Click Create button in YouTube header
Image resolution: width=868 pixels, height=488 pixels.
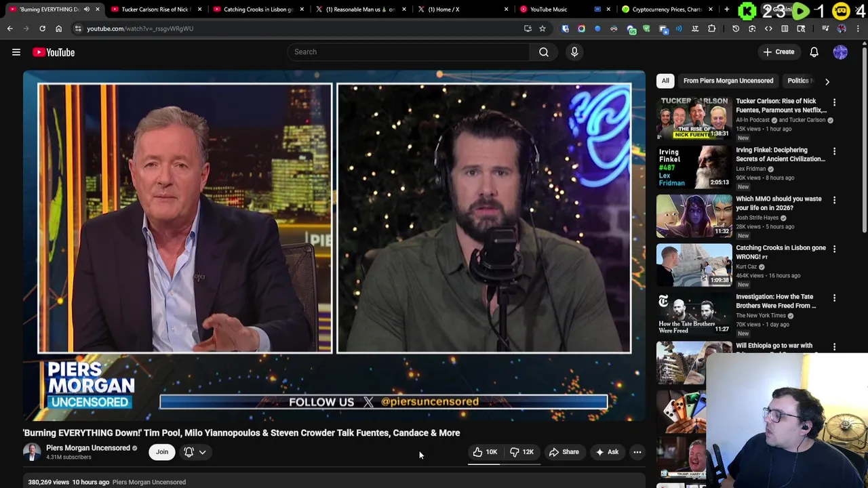click(x=778, y=52)
